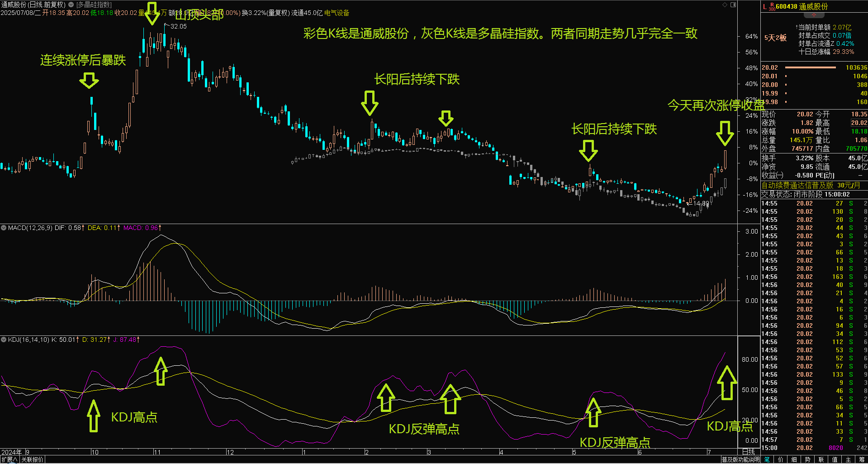Click the [多晶硅指数] overlay label

click(x=94, y=5)
